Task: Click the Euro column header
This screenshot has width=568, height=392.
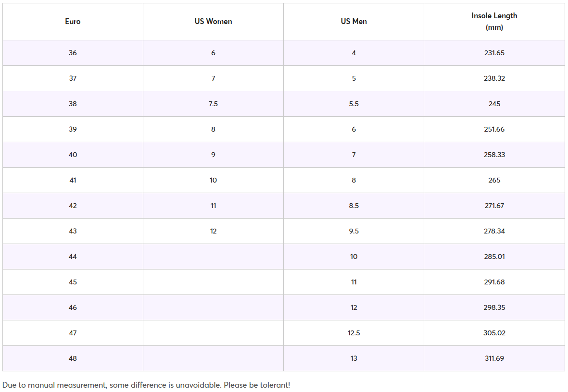Action: (x=73, y=22)
